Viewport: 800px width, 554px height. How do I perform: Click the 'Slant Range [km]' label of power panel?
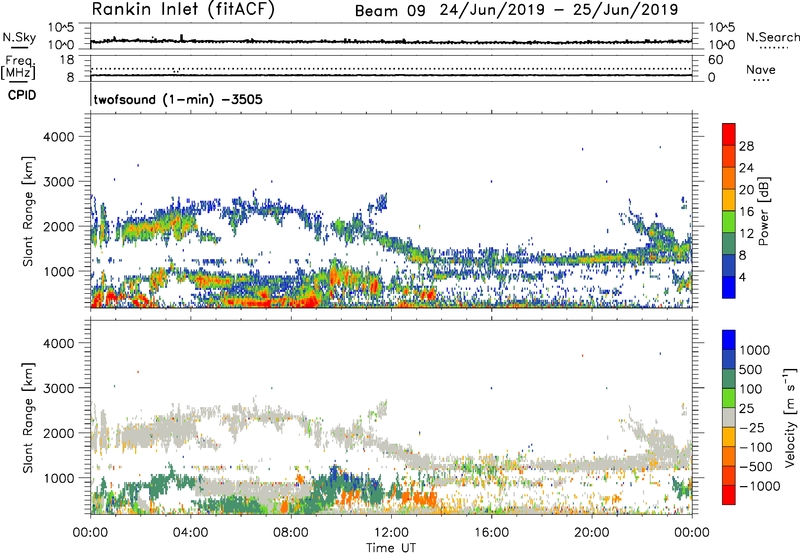click(28, 211)
